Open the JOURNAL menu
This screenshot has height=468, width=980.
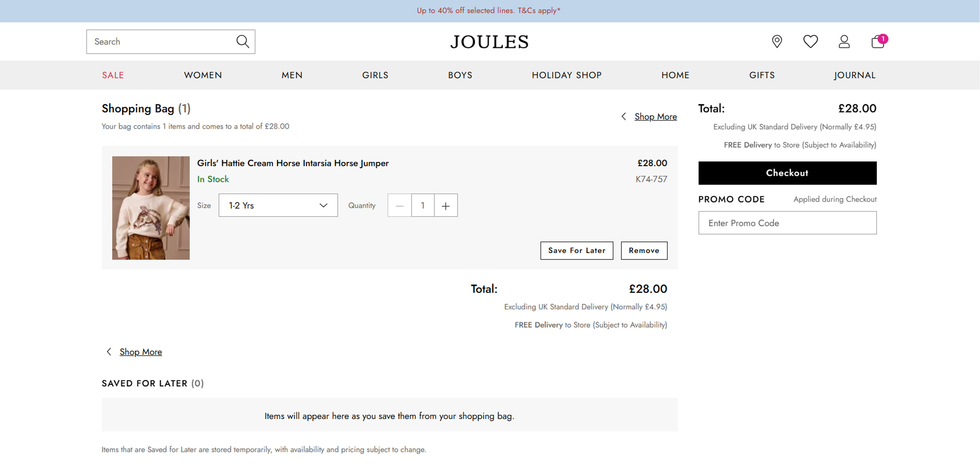854,75
